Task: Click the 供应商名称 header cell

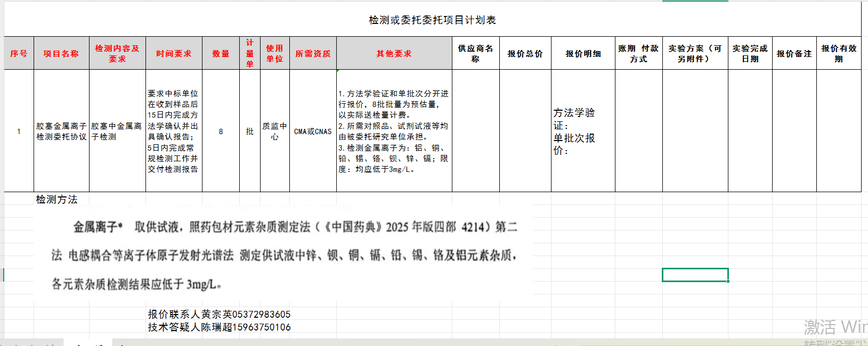Action: (x=475, y=54)
